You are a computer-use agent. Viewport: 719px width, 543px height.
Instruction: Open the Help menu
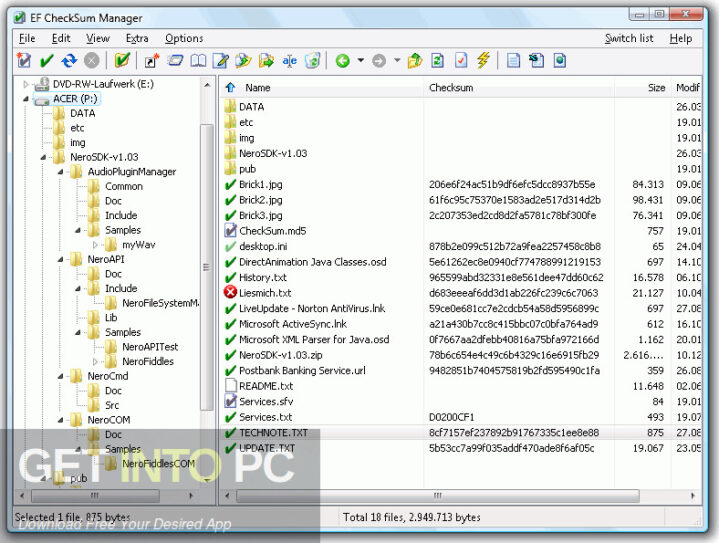[680, 38]
